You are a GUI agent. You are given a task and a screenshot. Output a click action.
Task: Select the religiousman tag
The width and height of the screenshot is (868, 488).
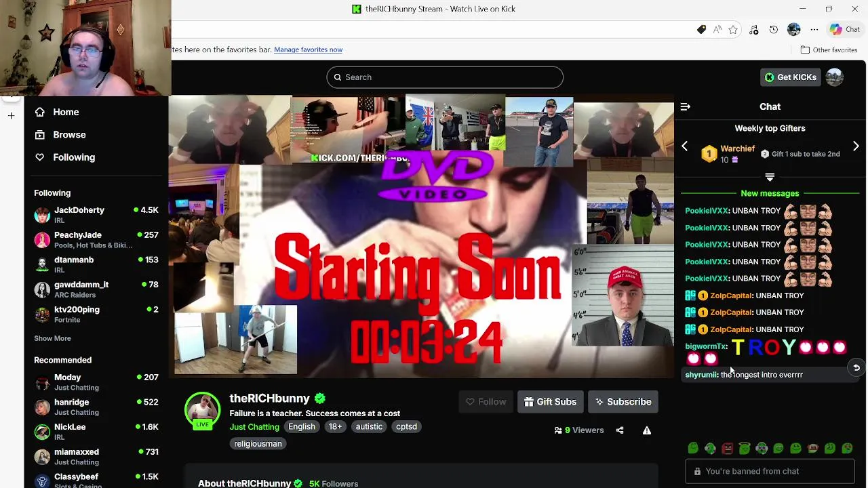pyautogui.click(x=258, y=443)
